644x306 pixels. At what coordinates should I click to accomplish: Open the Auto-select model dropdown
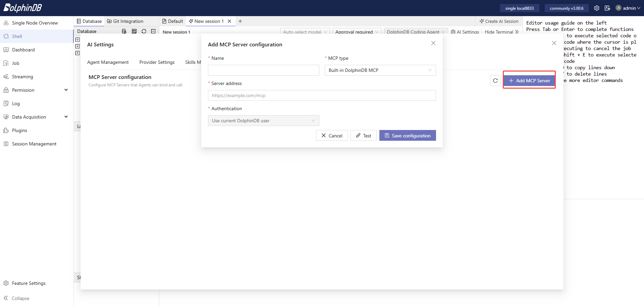[305, 32]
